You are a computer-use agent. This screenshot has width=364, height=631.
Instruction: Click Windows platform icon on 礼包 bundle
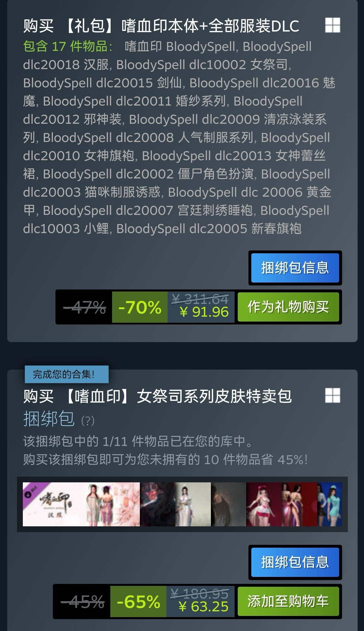pyautogui.click(x=333, y=25)
